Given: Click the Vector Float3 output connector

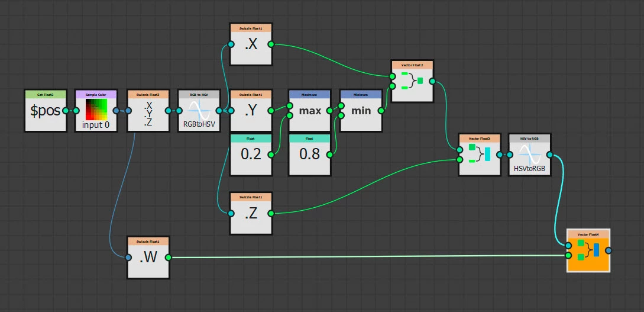Looking at the screenshot, I should [499, 155].
